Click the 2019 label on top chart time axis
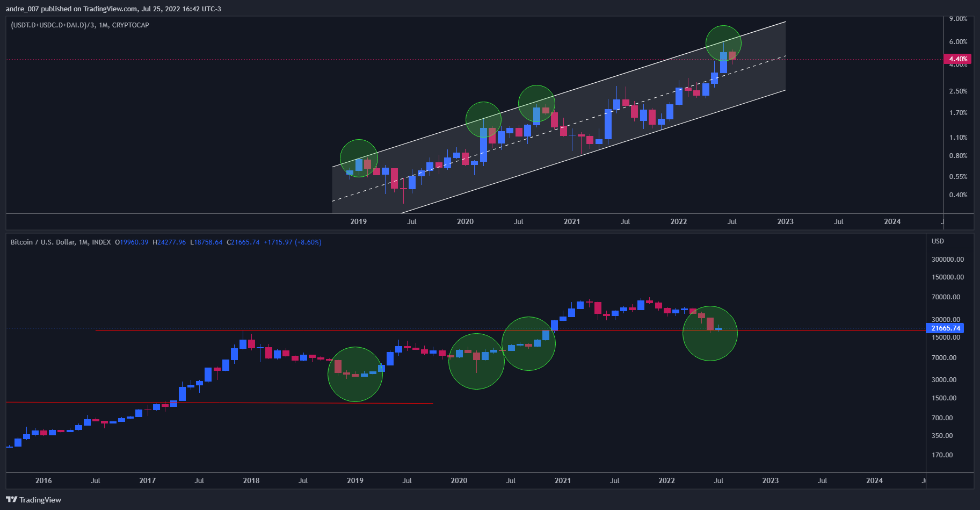Viewport: 980px width, 510px height. (358, 221)
